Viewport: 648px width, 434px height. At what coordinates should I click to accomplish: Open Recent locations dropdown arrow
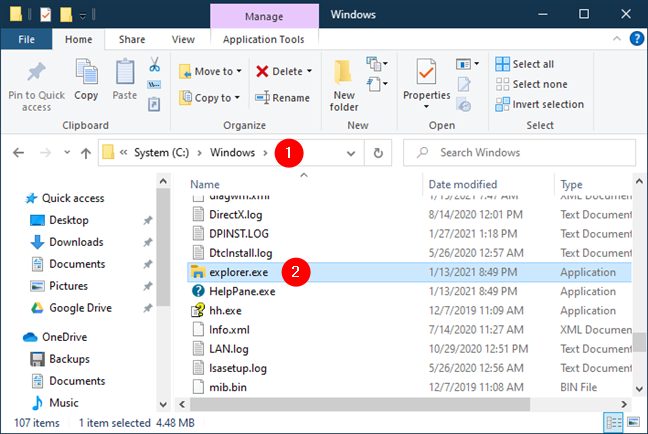click(67, 153)
